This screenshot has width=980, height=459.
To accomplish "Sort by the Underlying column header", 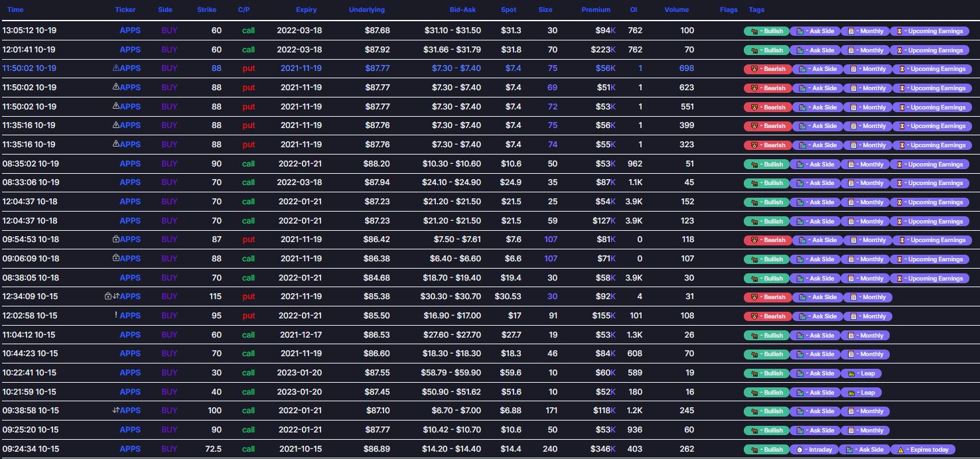I will pyautogui.click(x=366, y=10).
